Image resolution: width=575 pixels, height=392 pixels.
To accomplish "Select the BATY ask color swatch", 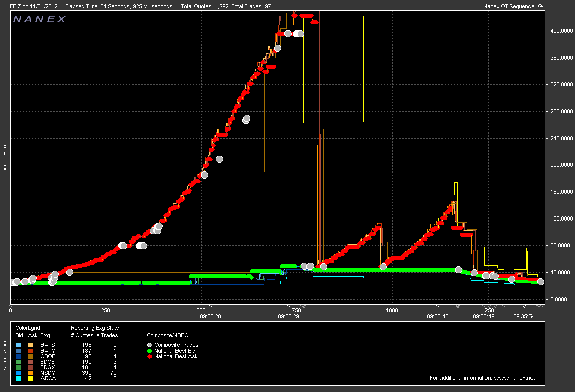I will tap(31, 351).
